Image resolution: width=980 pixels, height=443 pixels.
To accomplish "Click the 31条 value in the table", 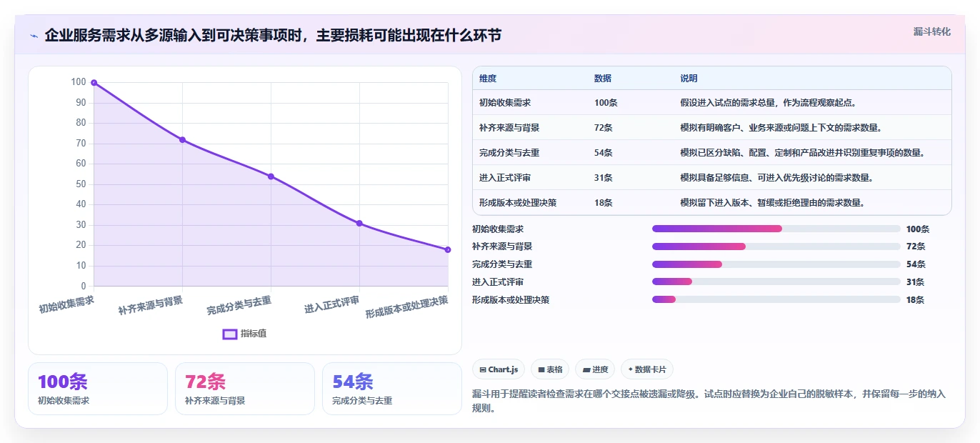I will [x=604, y=178].
